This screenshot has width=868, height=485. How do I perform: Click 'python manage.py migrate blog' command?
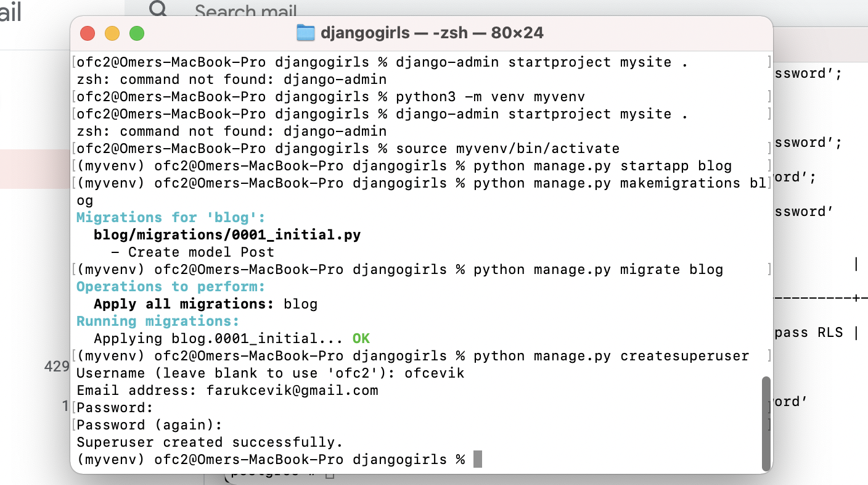click(x=598, y=270)
